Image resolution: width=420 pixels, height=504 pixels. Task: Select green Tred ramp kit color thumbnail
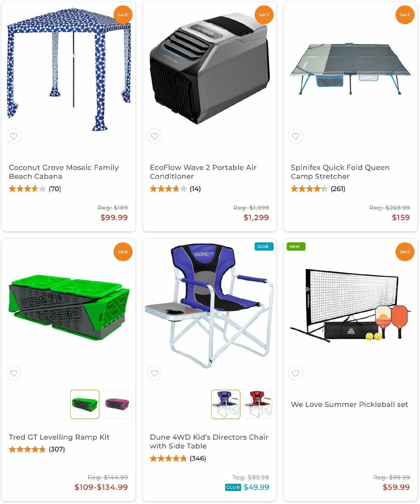(85, 404)
